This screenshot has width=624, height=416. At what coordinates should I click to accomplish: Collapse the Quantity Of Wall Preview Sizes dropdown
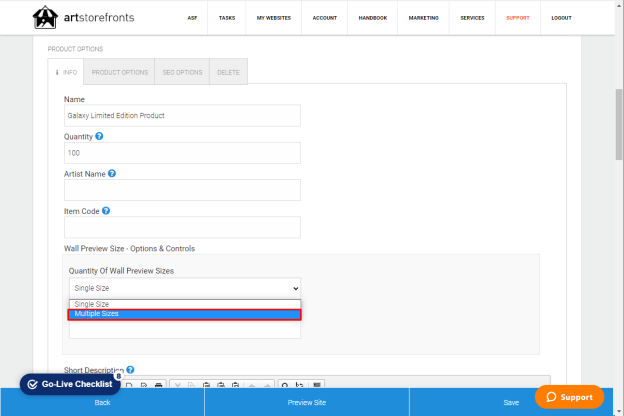tap(185, 288)
